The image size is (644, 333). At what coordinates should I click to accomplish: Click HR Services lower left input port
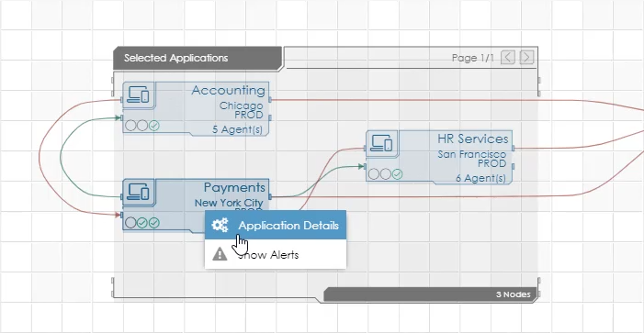[365, 166]
